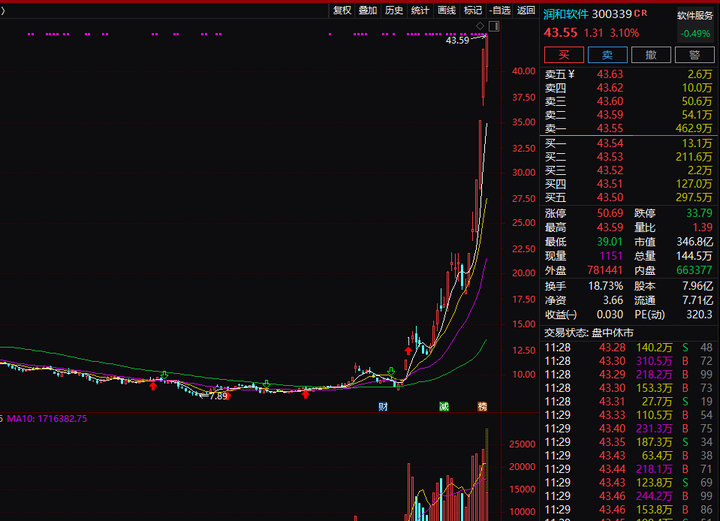The image size is (720, 521).
Task: Click the red up-arrow buy signal near the 12.50 price level
Action: 408,351
